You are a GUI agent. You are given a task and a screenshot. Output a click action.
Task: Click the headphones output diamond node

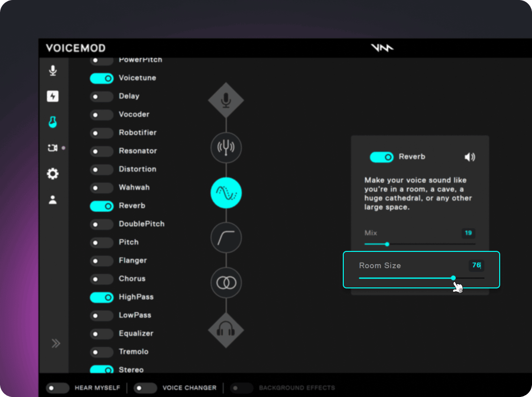(x=226, y=330)
